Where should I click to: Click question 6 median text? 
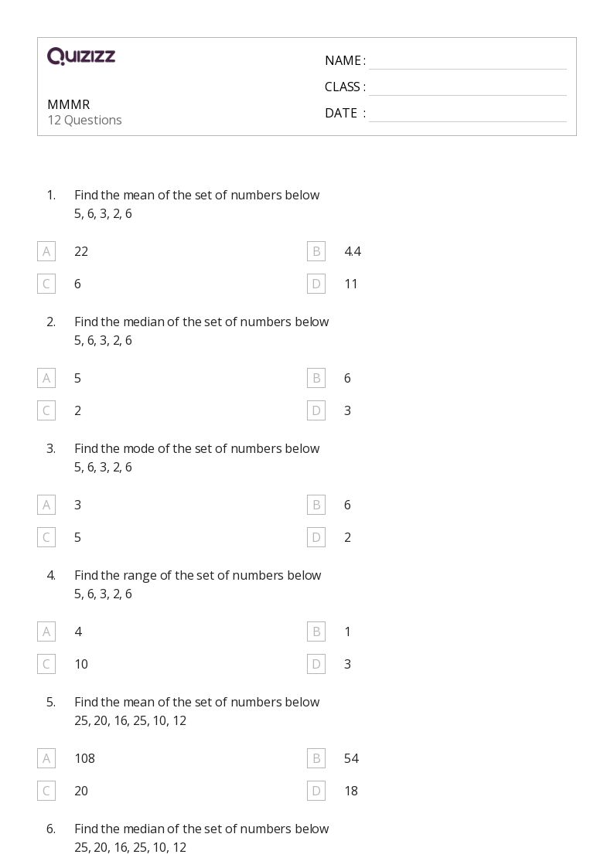[202, 829]
